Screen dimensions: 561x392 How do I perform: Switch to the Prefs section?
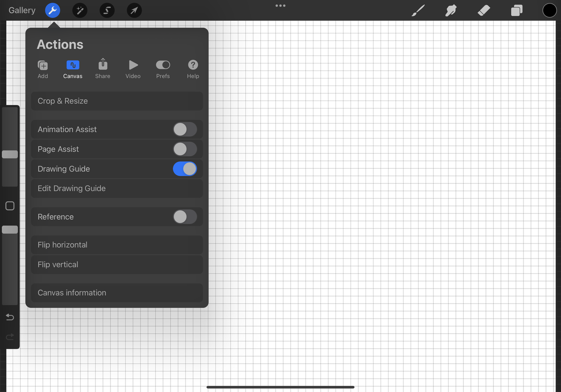(x=163, y=69)
